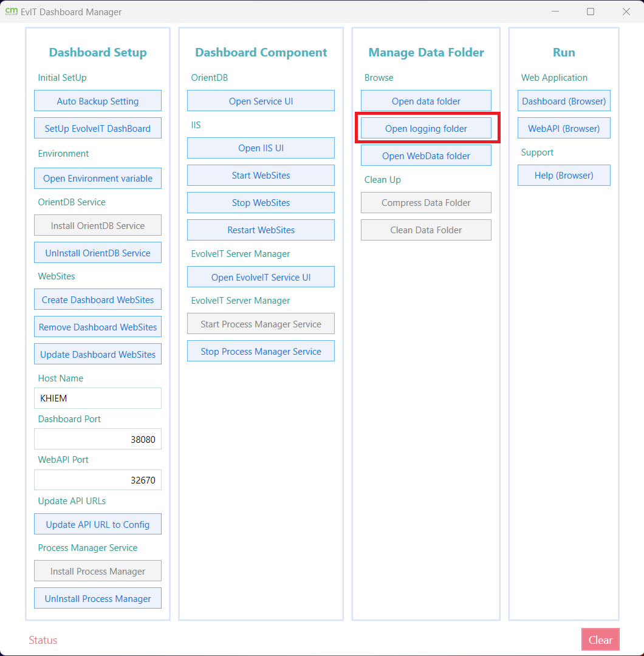Open WebData folder

(x=426, y=155)
